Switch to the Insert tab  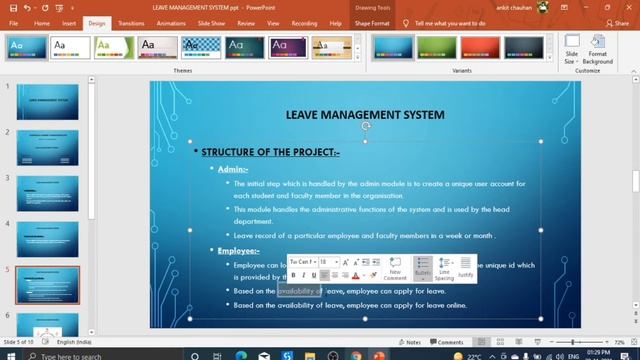[69, 23]
